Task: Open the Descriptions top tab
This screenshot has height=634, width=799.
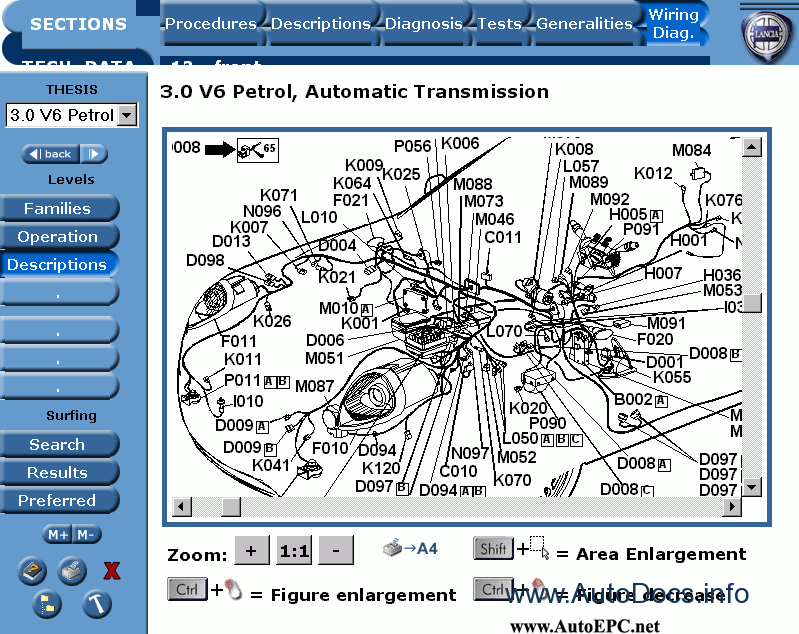Action: (x=321, y=24)
